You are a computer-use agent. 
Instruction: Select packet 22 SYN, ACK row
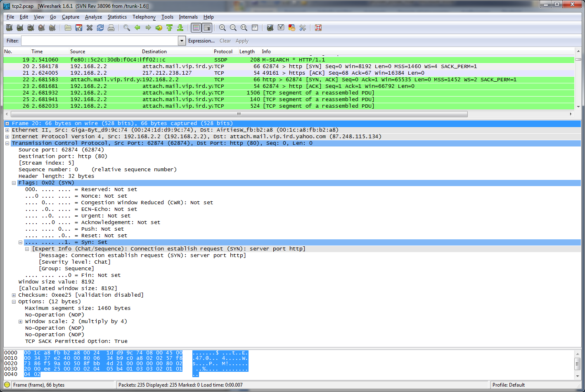click(289, 80)
